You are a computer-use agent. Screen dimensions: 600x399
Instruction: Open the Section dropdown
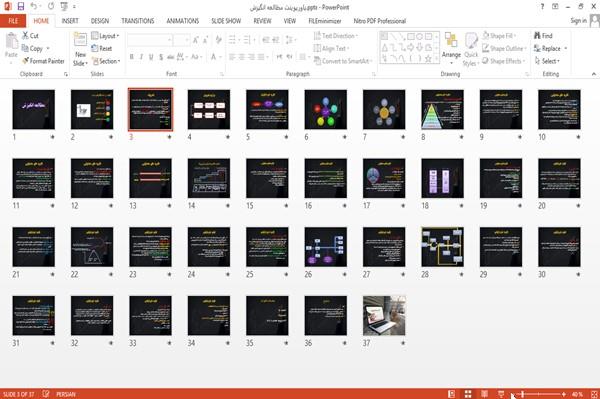coord(106,61)
